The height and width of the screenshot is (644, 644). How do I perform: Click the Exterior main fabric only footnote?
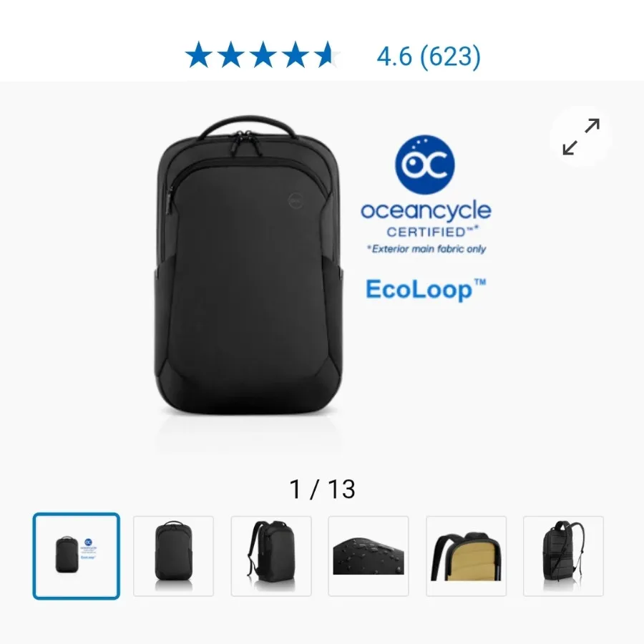click(x=426, y=249)
